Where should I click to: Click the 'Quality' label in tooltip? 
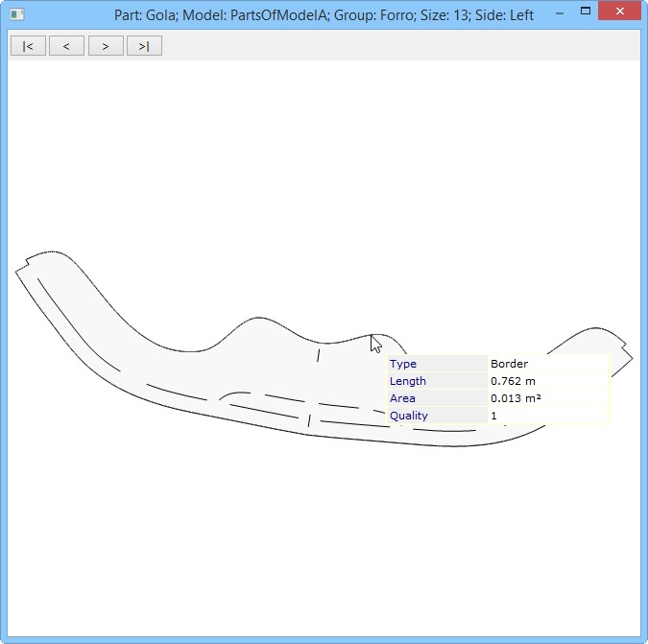(x=409, y=416)
